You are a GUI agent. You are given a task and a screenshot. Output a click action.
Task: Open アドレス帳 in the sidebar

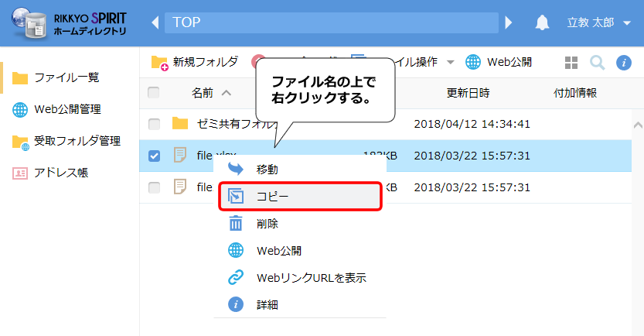pos(50,173)
